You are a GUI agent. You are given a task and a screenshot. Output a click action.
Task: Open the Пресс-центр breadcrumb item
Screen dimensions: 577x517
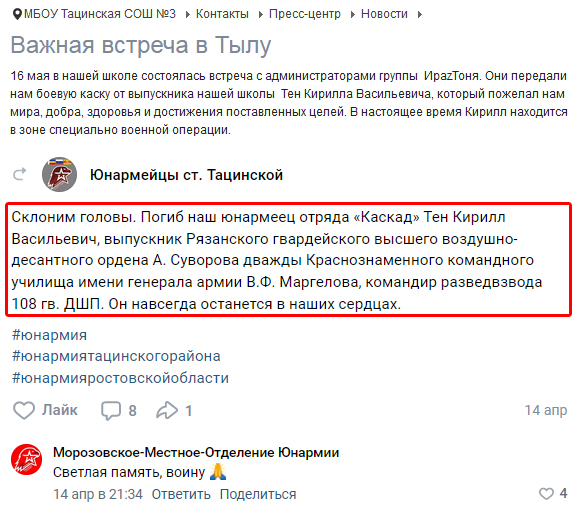point(305,14)
